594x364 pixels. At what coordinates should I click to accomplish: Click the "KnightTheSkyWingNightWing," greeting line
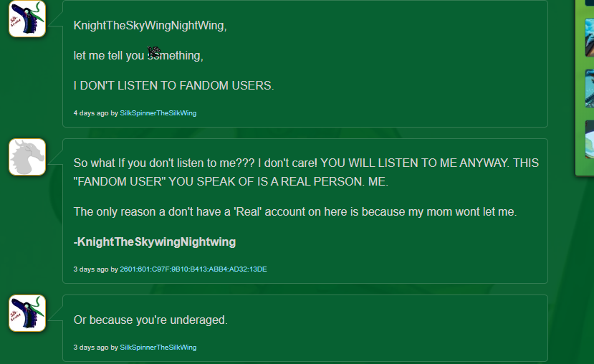(150, 26)
